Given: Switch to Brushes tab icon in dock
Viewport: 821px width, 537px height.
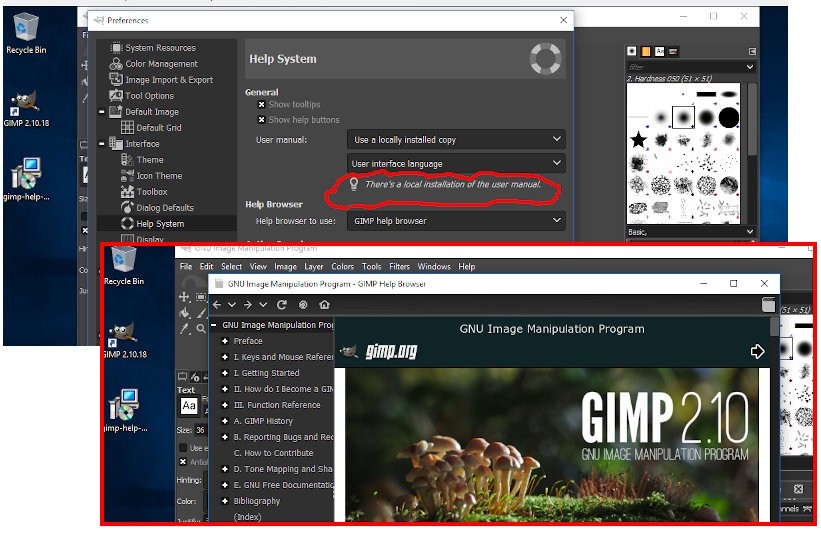Looking at the screenshot, I should (632, 51).
